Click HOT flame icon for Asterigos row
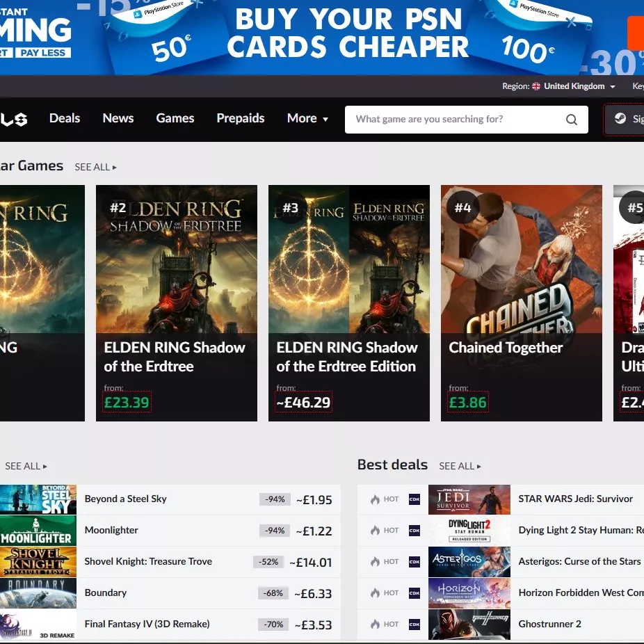 coord(375,562)
